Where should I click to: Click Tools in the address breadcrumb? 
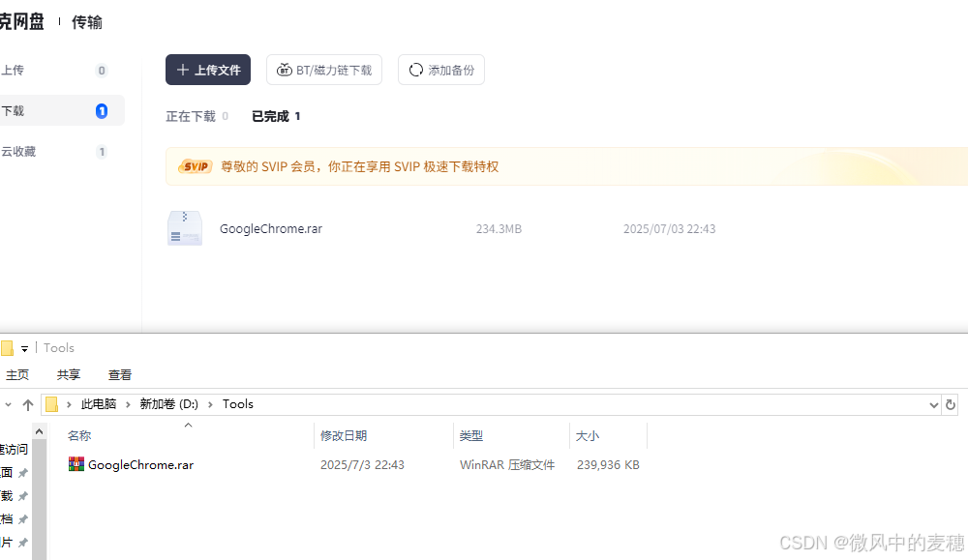(x=238, y=404)
